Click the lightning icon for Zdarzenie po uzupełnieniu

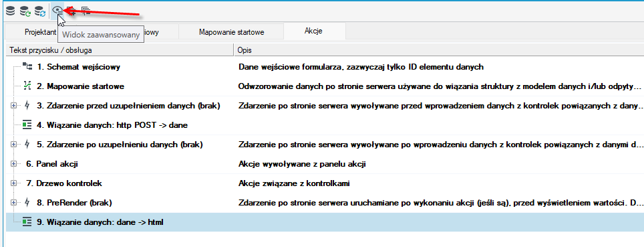click(x=27, y=145)
